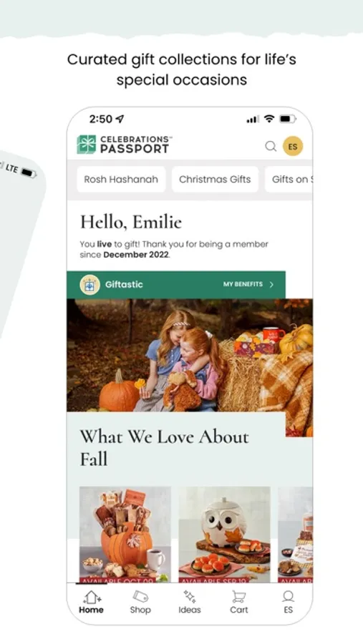Tap the fall girls with pumpkins banner
The width and height of the screenshot is (363, 644).
pos(190,355)
